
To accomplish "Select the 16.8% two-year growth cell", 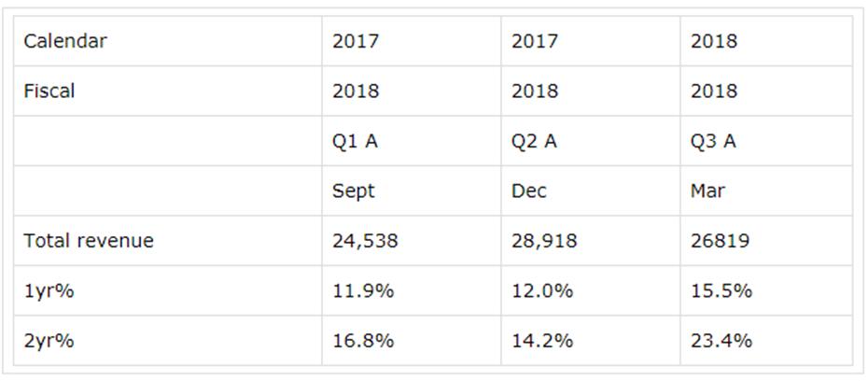I will (363, 341).
